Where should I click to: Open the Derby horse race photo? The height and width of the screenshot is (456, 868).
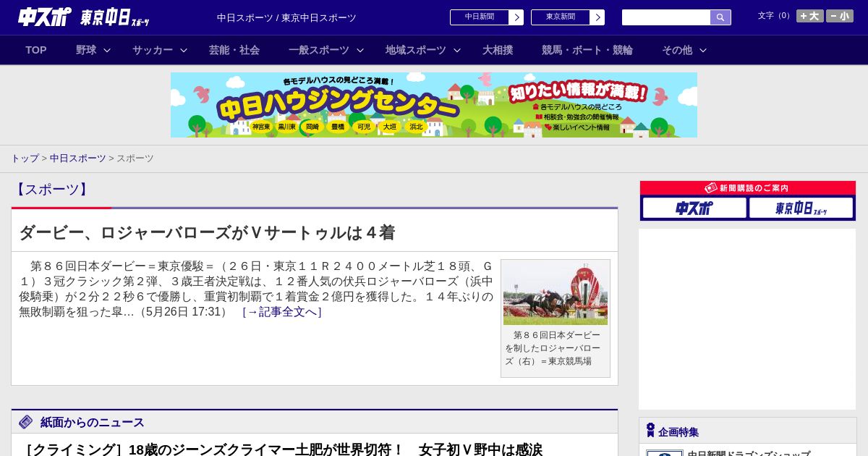556,293
